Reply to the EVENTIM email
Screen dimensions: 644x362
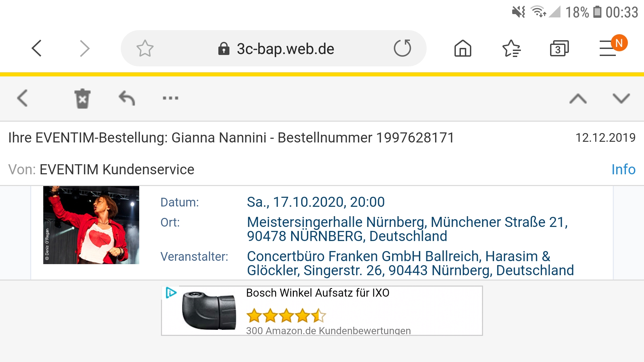pos(127,98)
